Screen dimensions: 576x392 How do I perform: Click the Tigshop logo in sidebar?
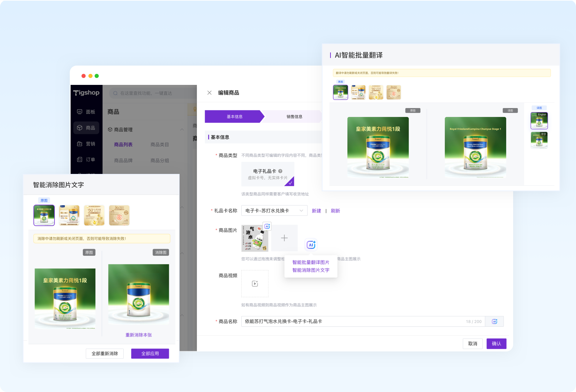(86, 92)
